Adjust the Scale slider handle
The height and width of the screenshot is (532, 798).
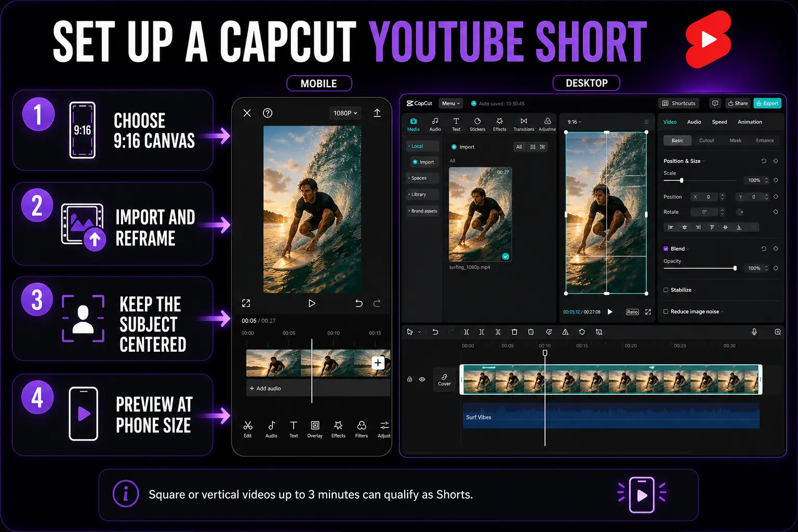[682, 180]
